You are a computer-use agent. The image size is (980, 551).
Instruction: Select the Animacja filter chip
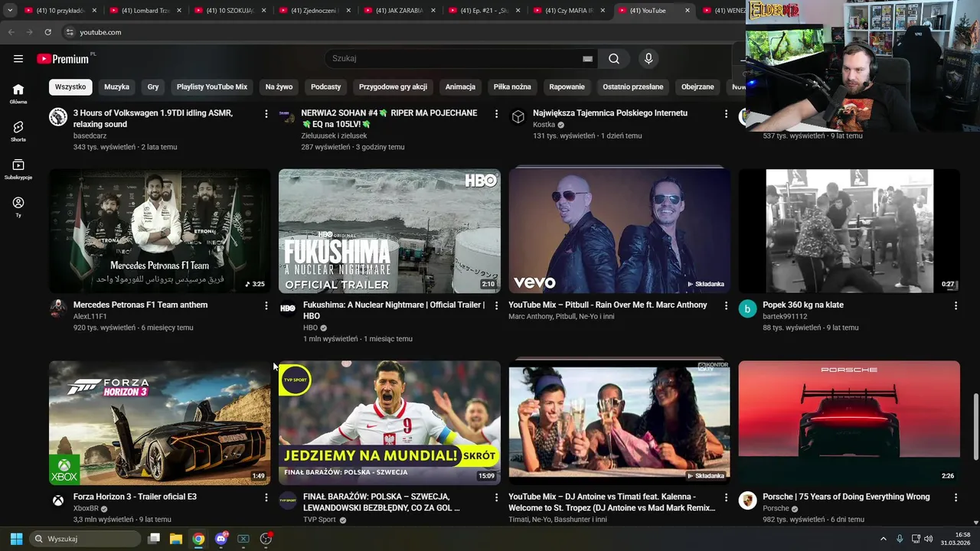pyautogui.click(x=460, y=87)
